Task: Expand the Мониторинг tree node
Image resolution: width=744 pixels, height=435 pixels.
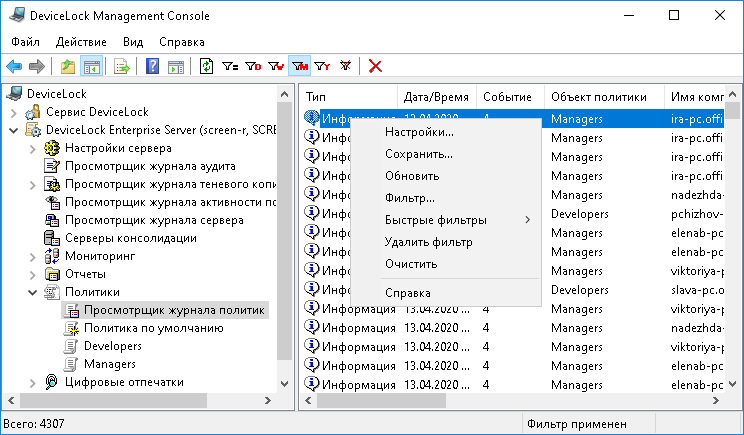Action: click(33, 256)
